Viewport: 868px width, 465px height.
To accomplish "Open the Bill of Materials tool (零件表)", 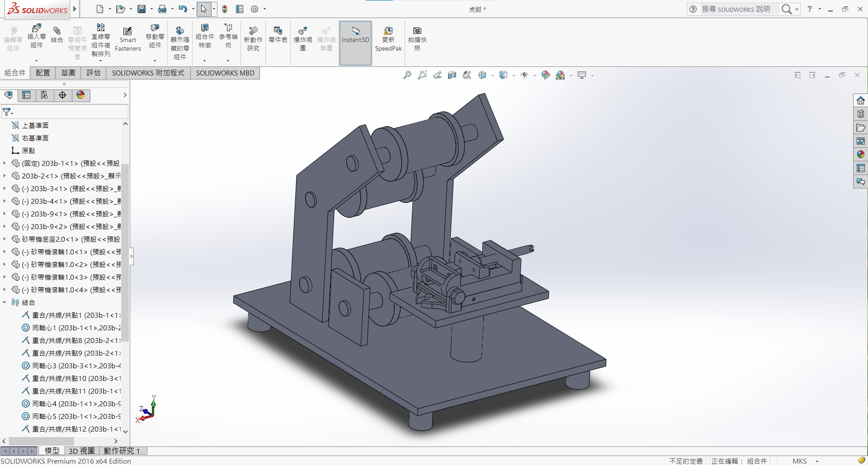I will 278,34.
